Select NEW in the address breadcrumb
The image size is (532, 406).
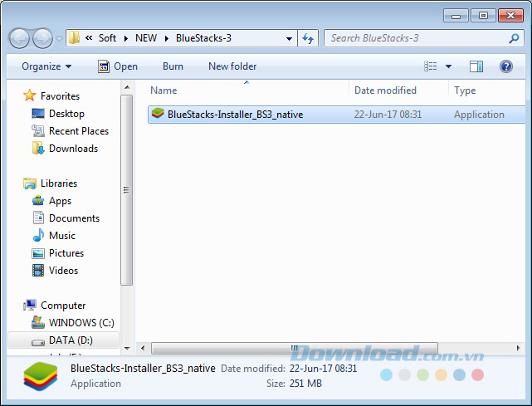click(146, 37)
